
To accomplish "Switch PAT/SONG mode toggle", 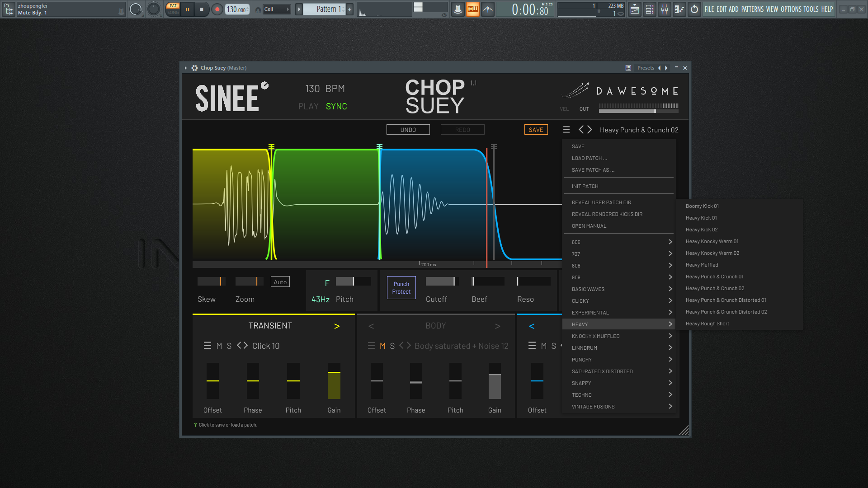I will click(173, 9).
